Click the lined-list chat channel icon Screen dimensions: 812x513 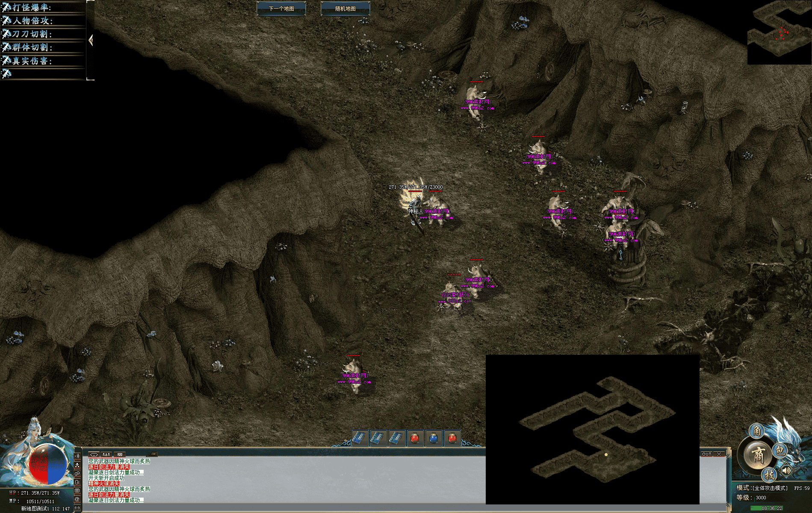(x=77, y=491)
